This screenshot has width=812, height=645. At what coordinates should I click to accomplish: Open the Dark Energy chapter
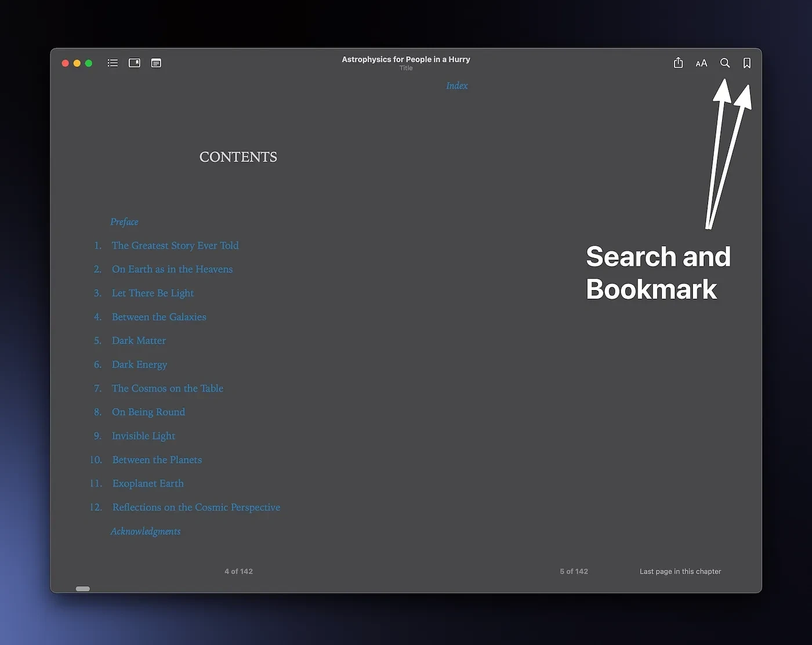[139, 364]
